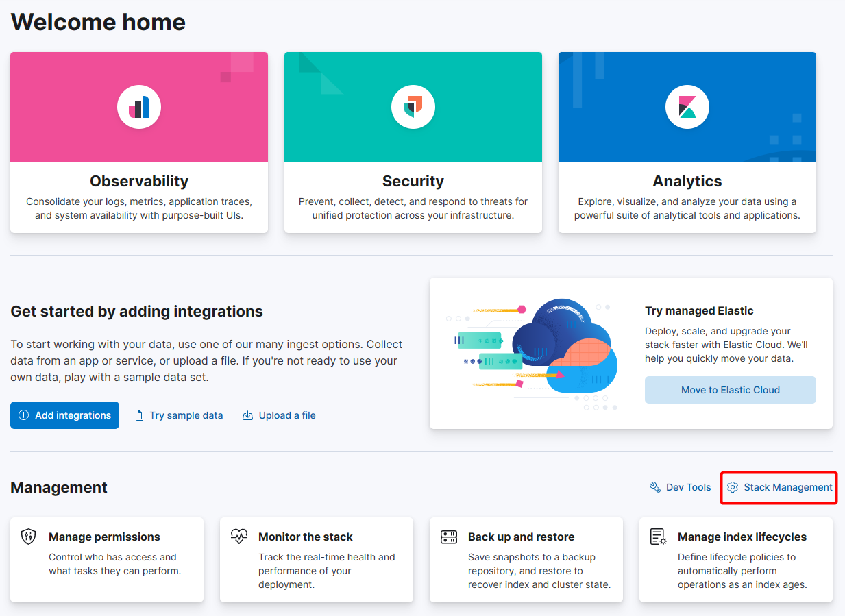
Task: Click the Stack Management gear icon
Action: [x=733, y=487]
